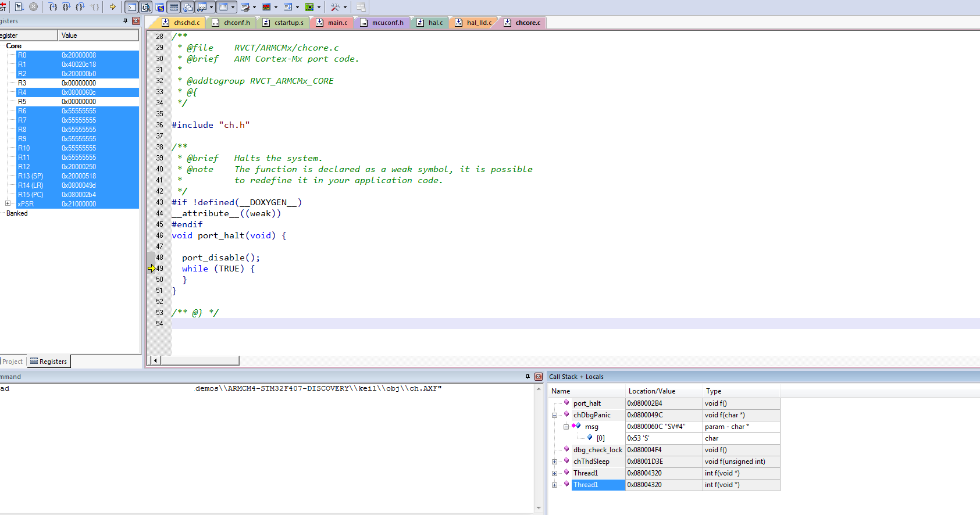Click the debug restore views icon

[361, 8]
